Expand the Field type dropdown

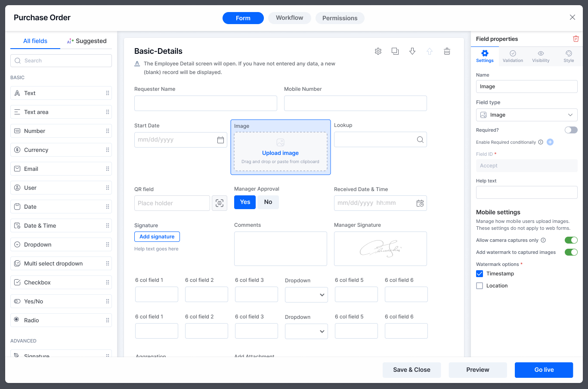pyautogui.click(x=526, y=115)
